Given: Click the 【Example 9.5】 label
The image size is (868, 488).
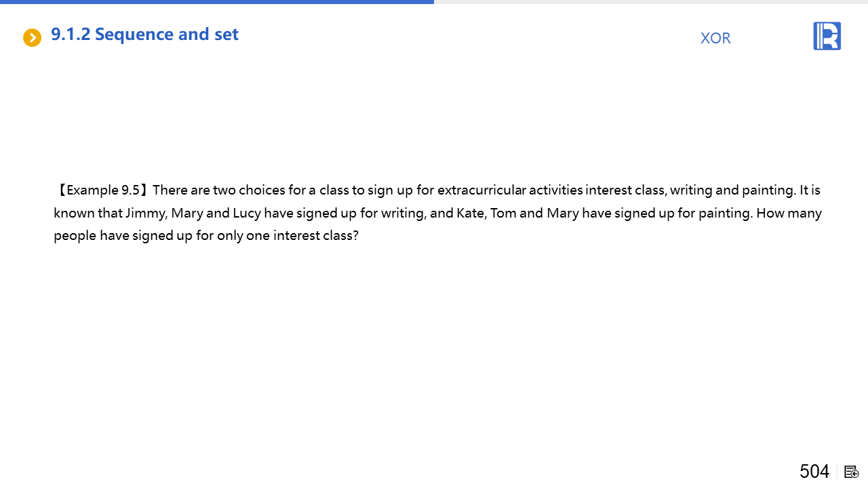Looking at the screenshot, I should click(x=102, y=190).
